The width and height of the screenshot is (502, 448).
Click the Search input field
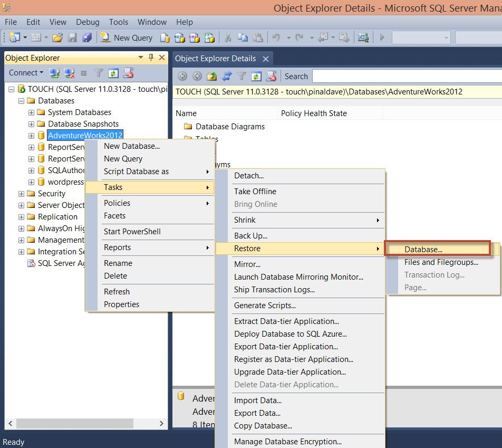click(407, 77)
